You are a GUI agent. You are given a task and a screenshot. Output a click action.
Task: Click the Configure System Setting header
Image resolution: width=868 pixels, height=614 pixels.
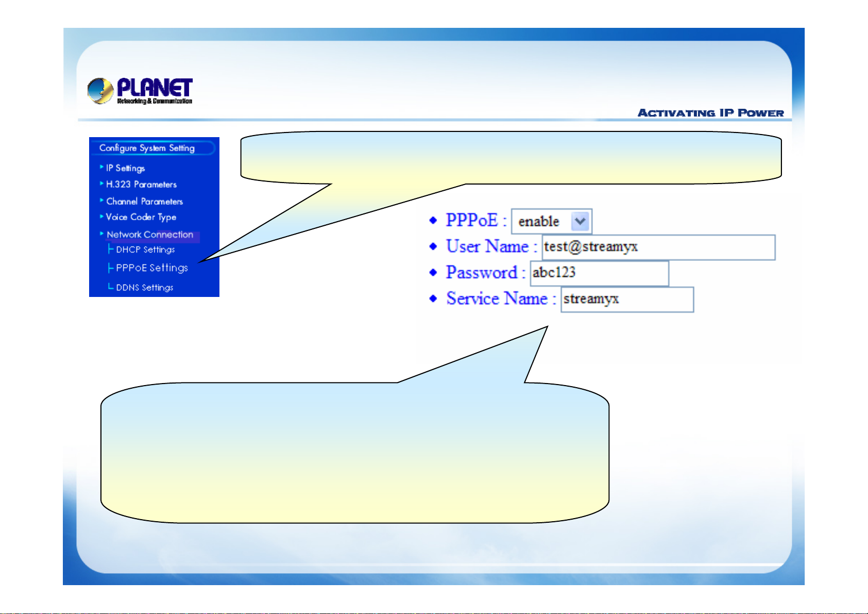[x=147, y=148]
